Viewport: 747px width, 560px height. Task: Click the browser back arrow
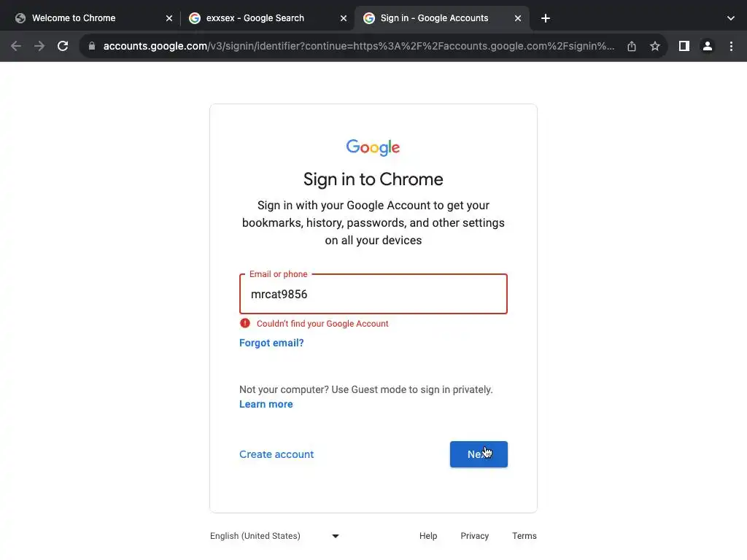point(16,46)
